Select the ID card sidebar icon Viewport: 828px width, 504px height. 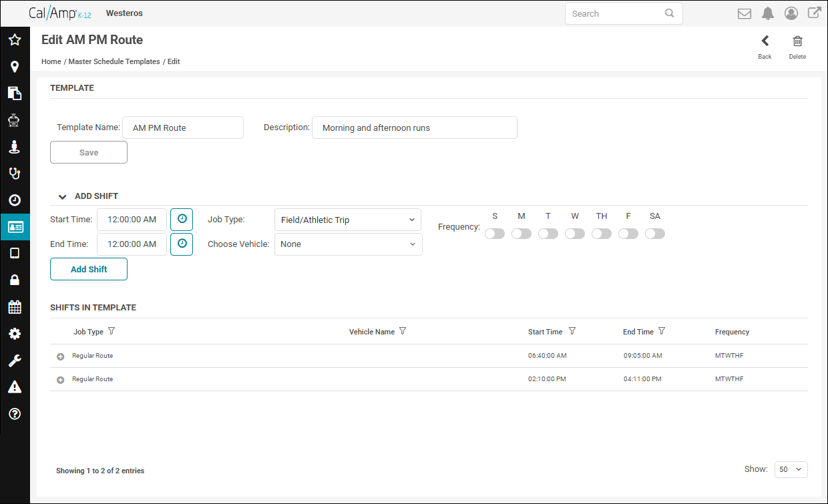tap(15, 227)
